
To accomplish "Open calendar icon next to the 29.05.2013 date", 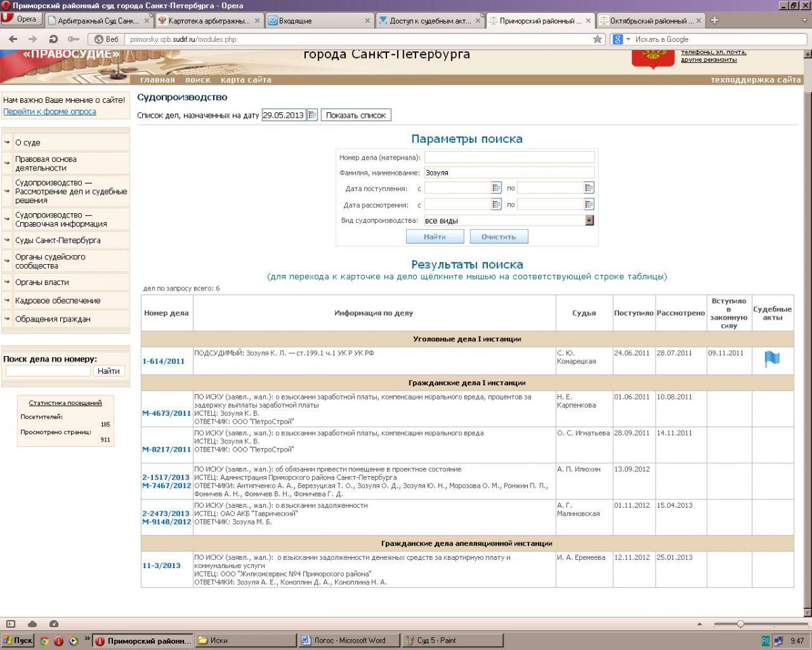I will tap(312, 115).
